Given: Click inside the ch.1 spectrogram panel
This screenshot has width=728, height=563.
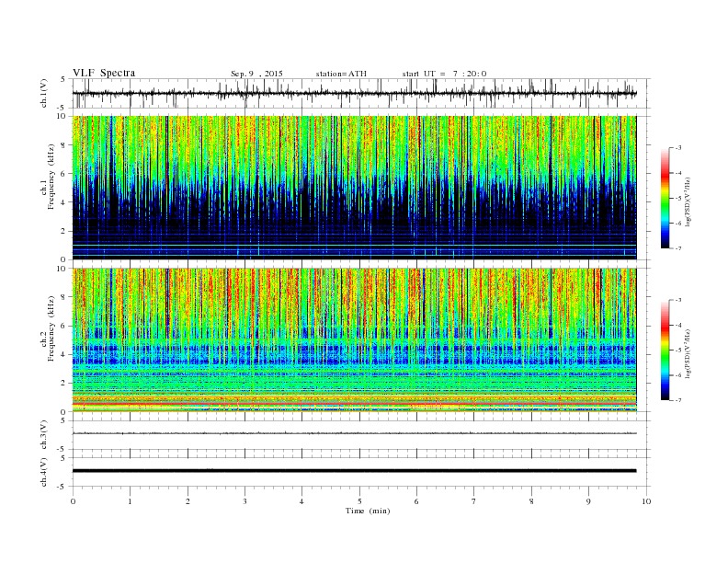Looking at the screenshot, I should [x=354, y=188].
